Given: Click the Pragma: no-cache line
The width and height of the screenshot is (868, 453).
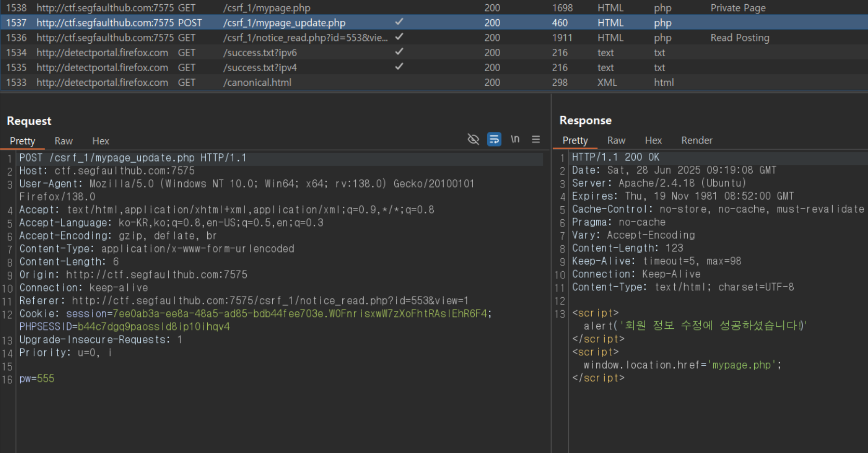Looking at the screenshot, I should click(x=619, y=222).
